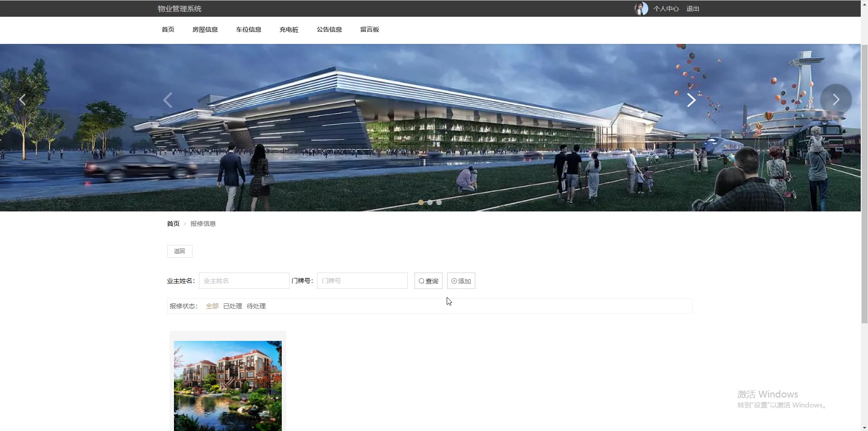Click the white next-slide chevron near the balloons
This screenshot has height=431, width=868.
coord(691,100)
